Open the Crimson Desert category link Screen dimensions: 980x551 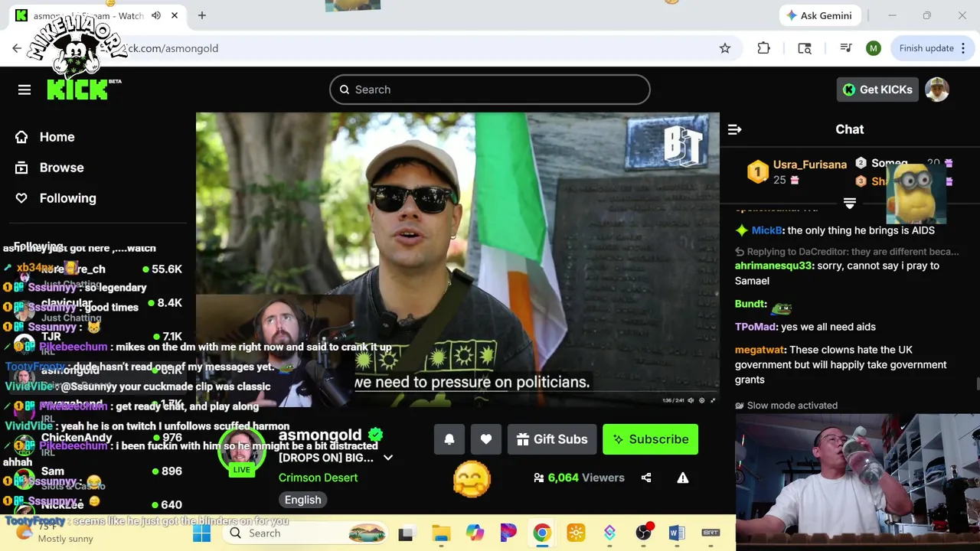coord(318,478)
